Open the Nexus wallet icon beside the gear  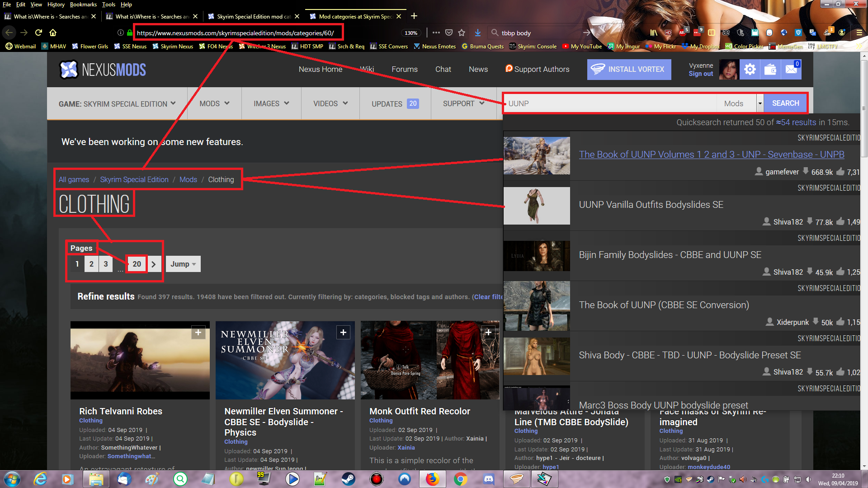tap(770, 70)
